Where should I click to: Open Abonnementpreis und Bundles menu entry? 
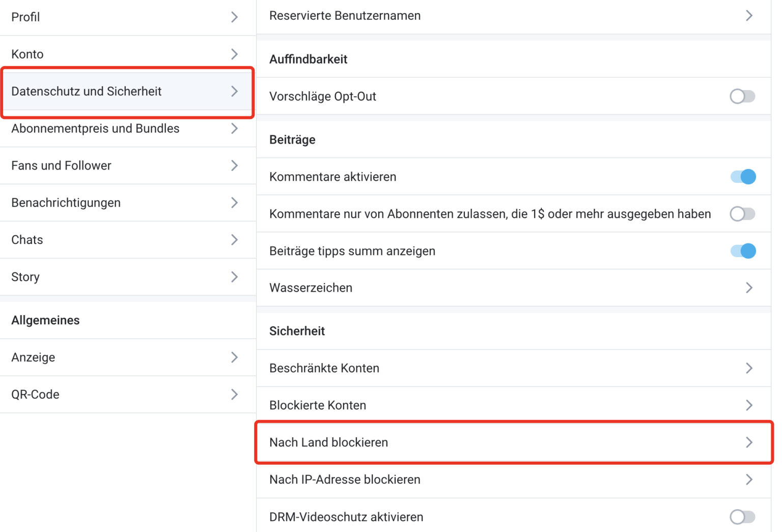(95, 129)
